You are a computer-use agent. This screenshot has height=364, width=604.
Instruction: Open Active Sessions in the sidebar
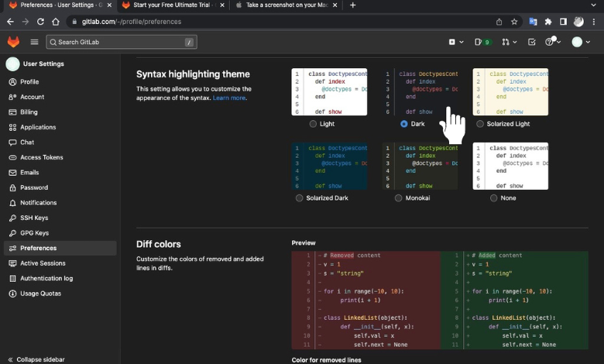pos(60,263)
